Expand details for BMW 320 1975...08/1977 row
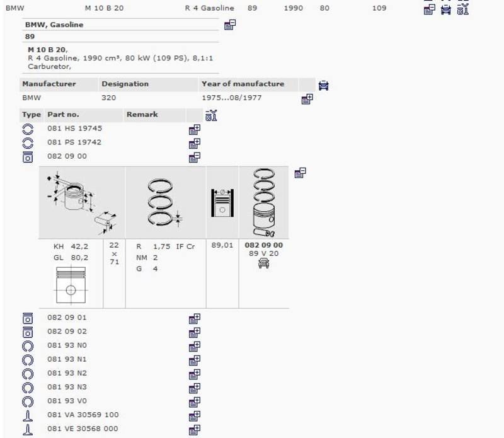 307,99
